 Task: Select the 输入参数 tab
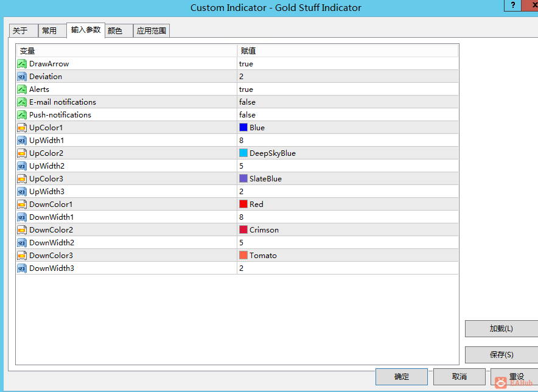coord(86,30)
